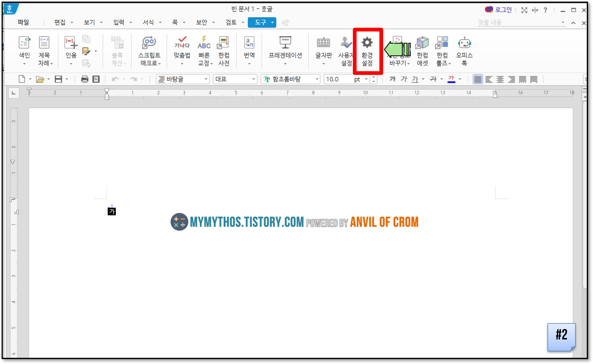Open 오피스 톡 robot icon

[x=464, y=43]
